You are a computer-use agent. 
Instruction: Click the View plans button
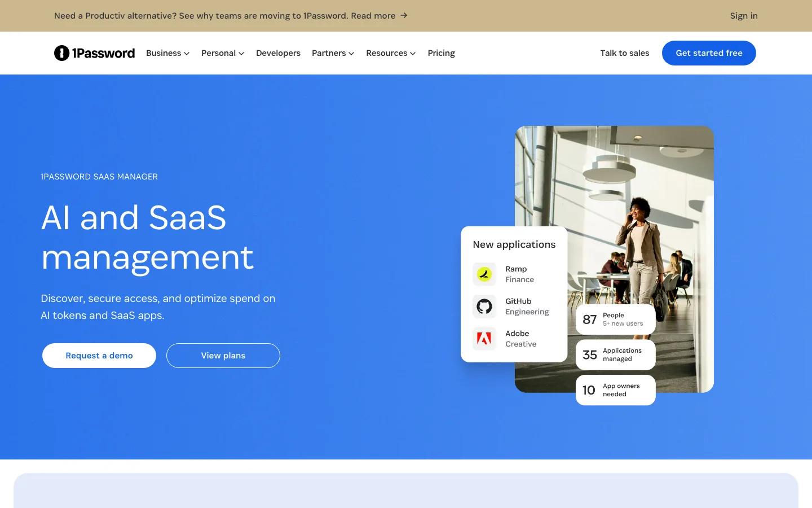tap(223, 356)
